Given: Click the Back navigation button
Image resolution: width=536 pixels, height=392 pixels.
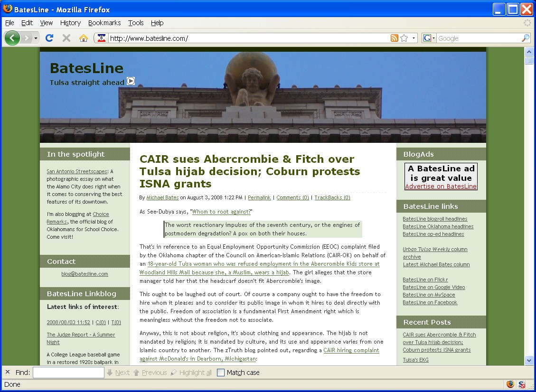Looking at the screenshot, I should point(12,38).
